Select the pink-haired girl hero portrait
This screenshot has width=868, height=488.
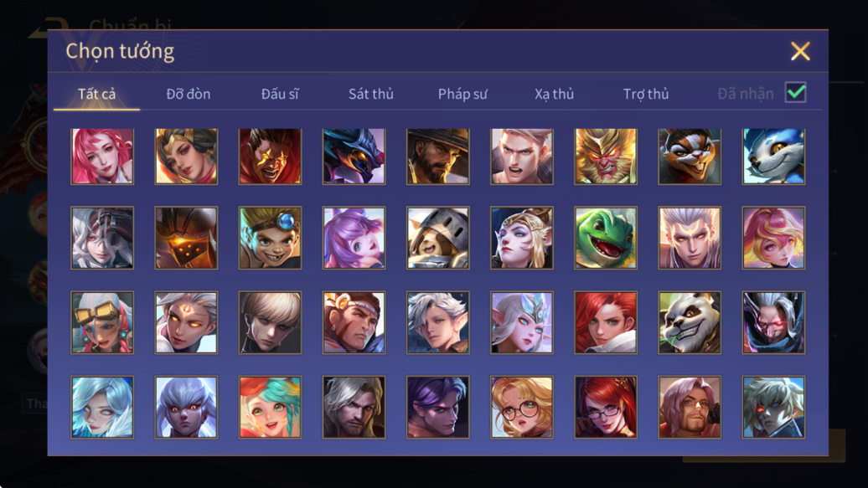(x=102, y=156)
